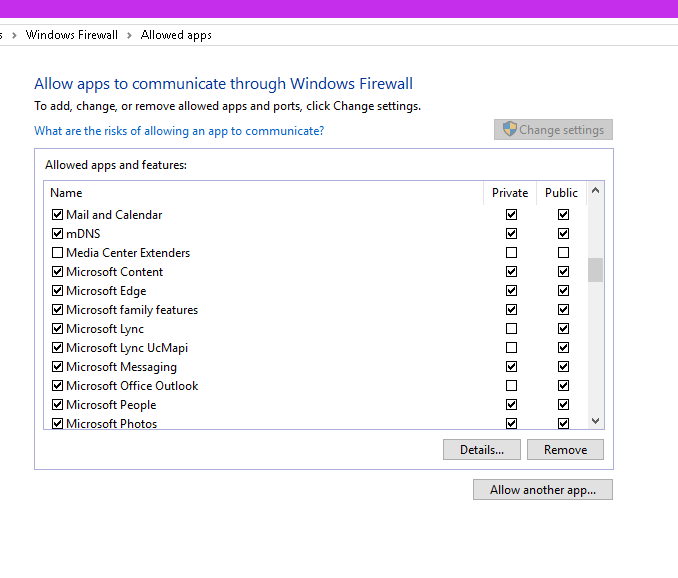The height and width of the screenshot is (578, 678).
Task: Click the scroll down arrow in apps list
Action: coord(595,421)
